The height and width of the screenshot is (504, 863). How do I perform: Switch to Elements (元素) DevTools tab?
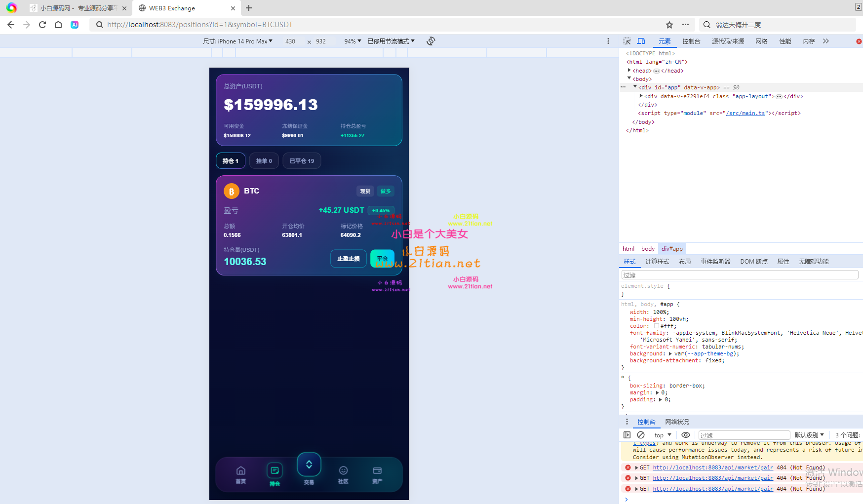(665, 41)
